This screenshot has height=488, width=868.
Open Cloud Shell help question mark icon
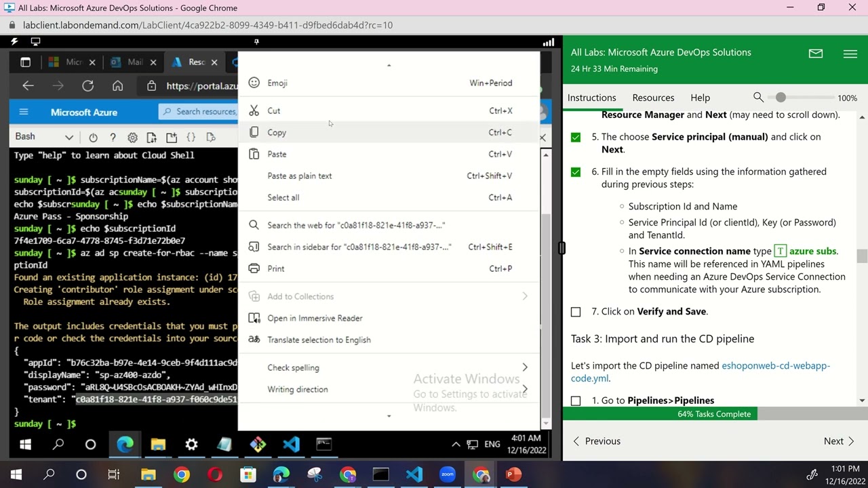[x=113, y=138]
